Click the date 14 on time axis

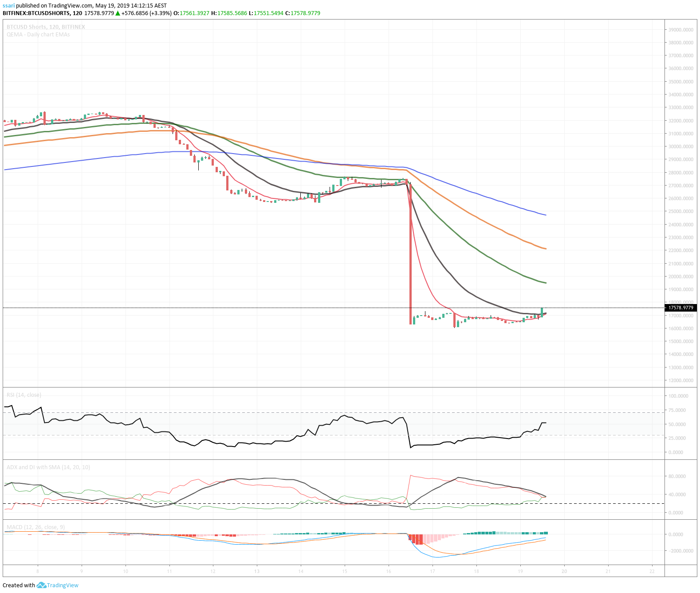click(x=301, y=571)
